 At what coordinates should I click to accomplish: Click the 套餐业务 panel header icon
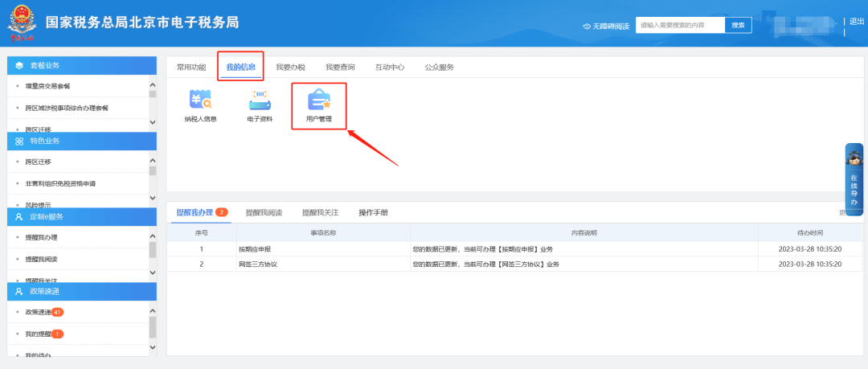click(x=19, y=65)
